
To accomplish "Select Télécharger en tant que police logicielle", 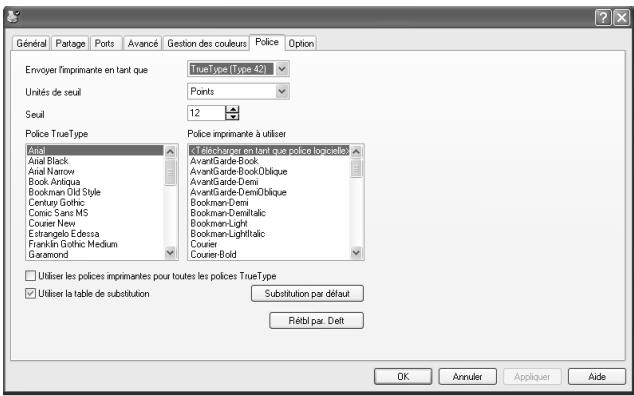I will tap(269, 150).
